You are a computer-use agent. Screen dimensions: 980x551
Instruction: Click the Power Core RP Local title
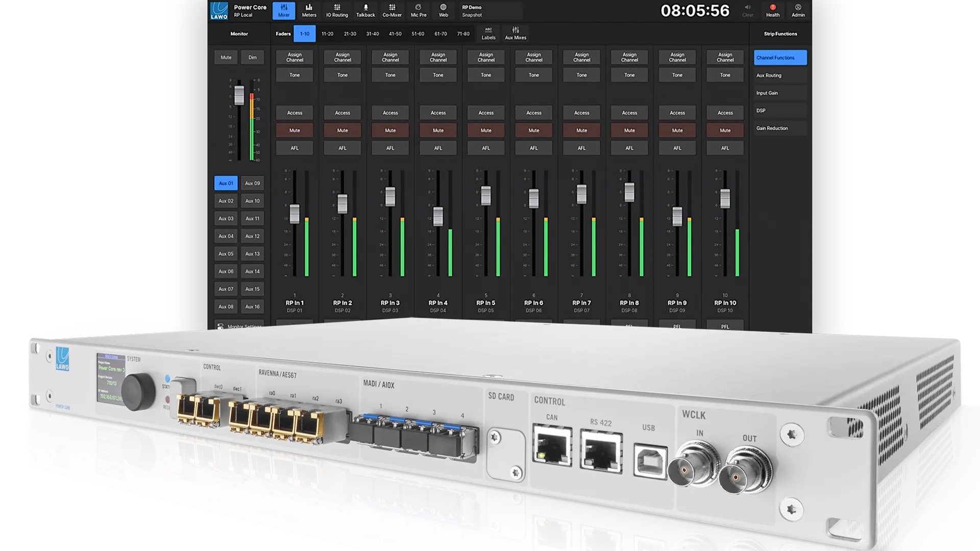pos(250,11)
